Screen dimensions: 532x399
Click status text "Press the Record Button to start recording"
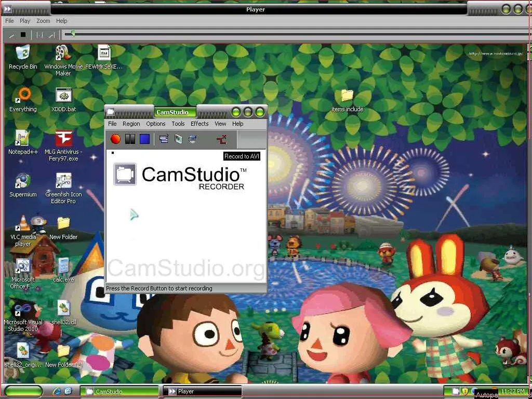[159, 288]
